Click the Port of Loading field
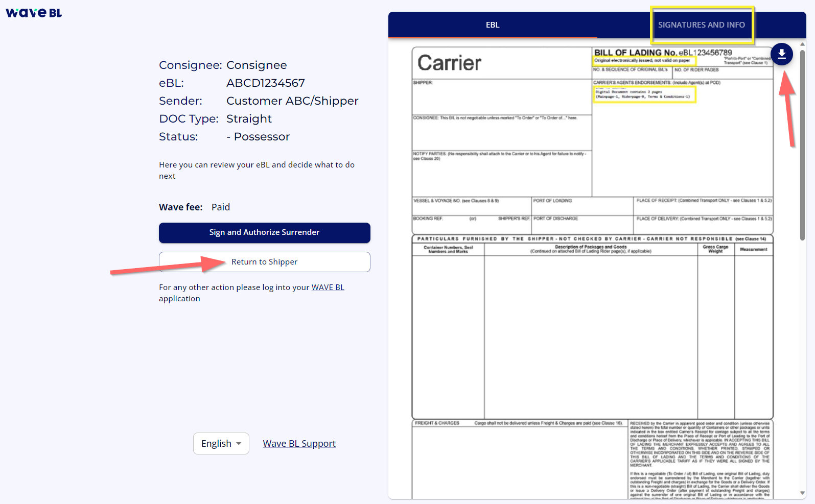 (x=582, y=206)
